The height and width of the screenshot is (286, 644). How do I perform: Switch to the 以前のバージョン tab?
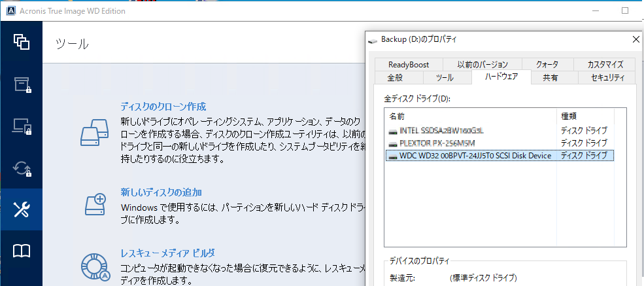pyautogui.click(x=483, y=65)
